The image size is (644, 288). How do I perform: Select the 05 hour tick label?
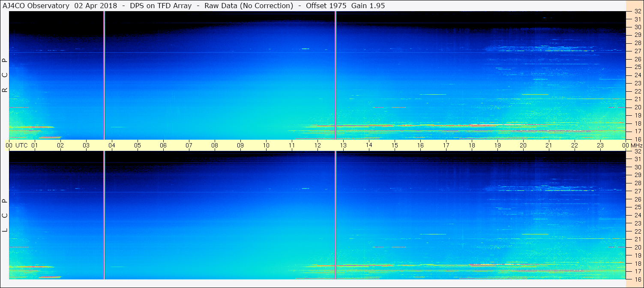(x=138, y=145)
